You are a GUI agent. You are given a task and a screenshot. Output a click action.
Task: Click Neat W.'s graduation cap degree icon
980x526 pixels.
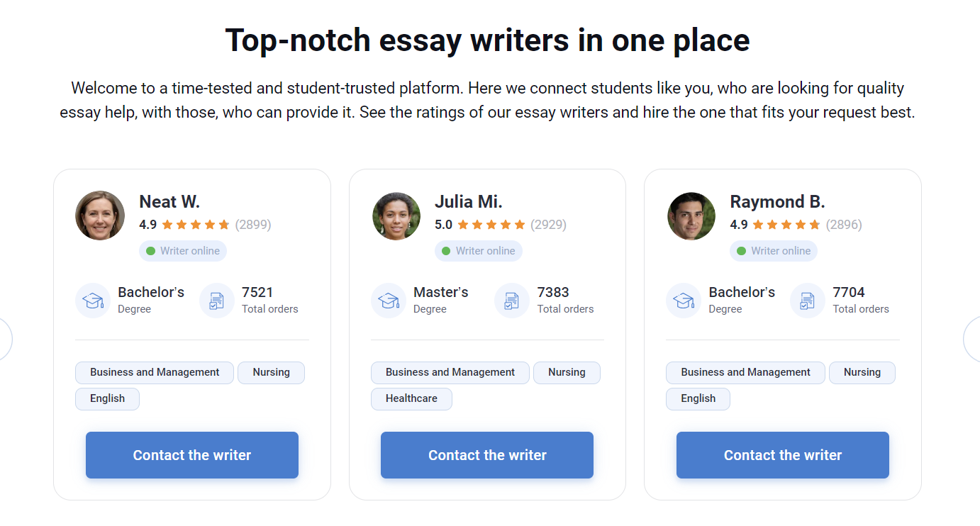click(93, 301)
